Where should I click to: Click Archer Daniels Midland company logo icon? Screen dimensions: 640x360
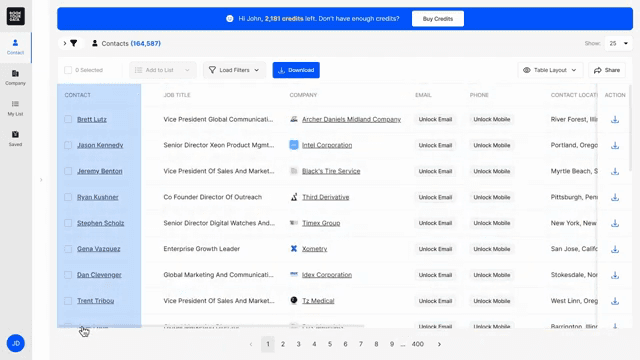(x=293, y=119)
